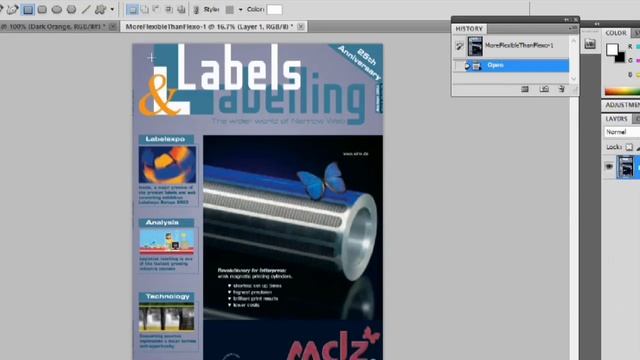Open the Style picker dropdown arrow
This screenshot has width=640, height=360.
(240, 9)
